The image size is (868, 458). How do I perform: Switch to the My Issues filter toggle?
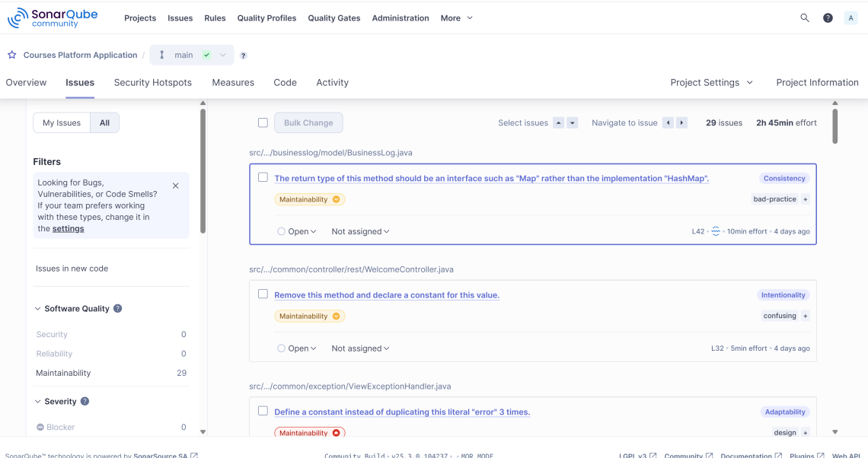(x=62, y=122)
